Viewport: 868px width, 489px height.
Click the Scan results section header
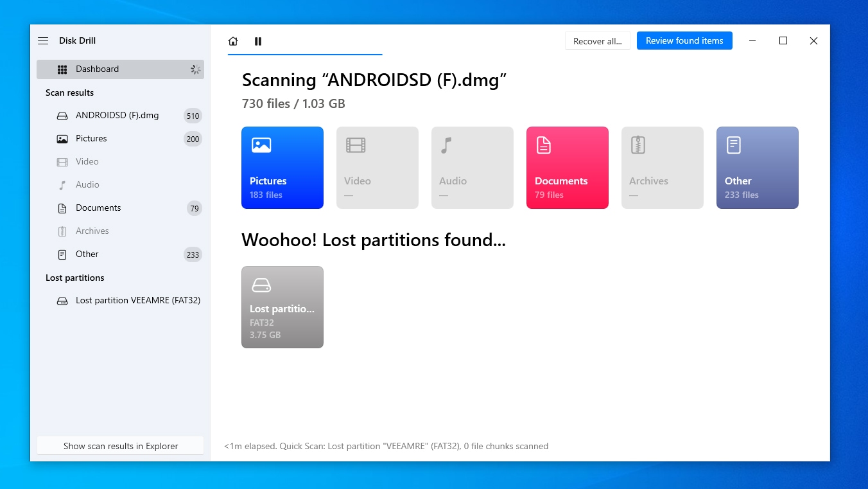69,93
